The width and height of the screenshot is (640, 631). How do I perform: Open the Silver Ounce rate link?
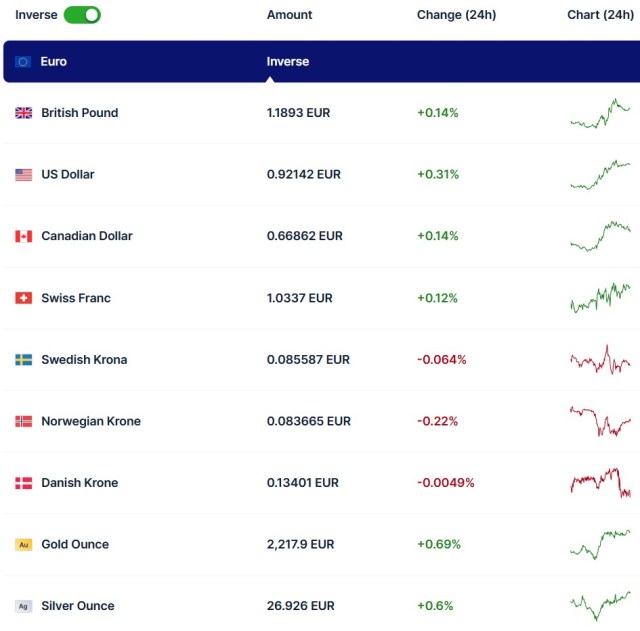(x=301, y=606)
